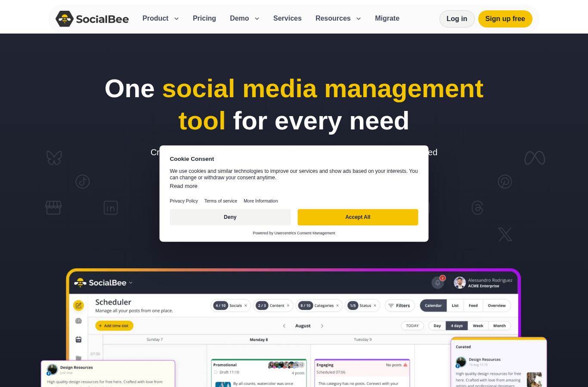588x387 pixels.
Task: Click Alessandro Rodriguez's profile avatar
Action: [x=460, y=283]
